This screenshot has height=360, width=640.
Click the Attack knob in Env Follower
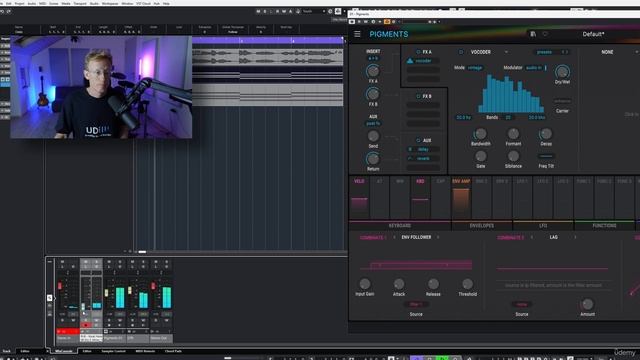pos(399,284)
